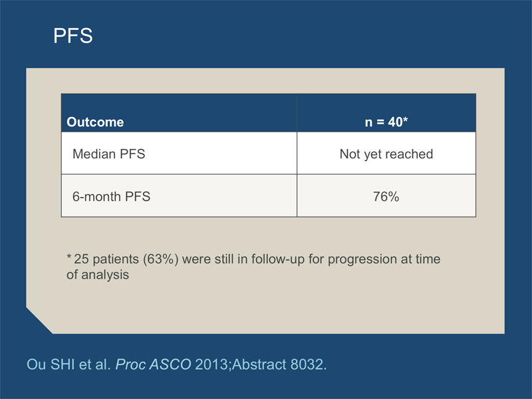Click the year 2013 in the citation

pos(211,364)
